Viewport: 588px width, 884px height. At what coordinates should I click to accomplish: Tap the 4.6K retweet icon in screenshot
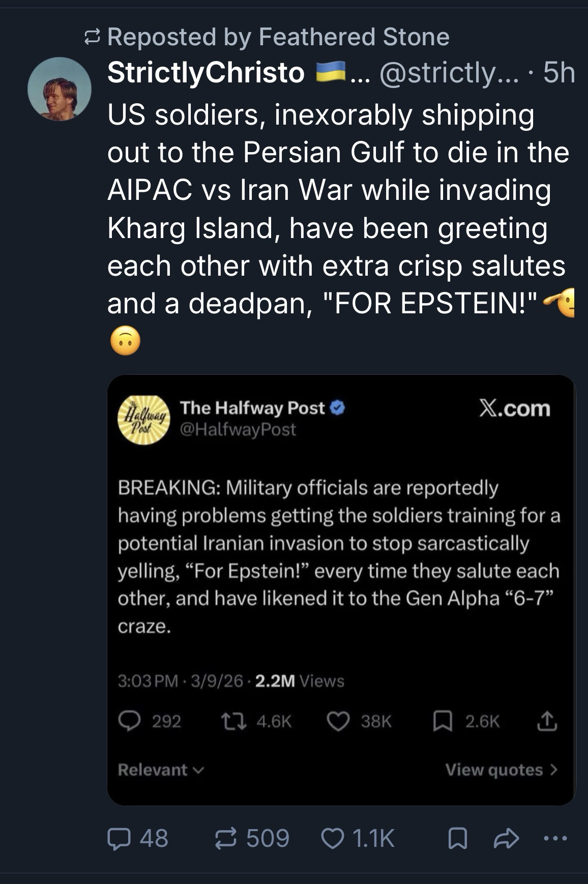coord(234,721)
